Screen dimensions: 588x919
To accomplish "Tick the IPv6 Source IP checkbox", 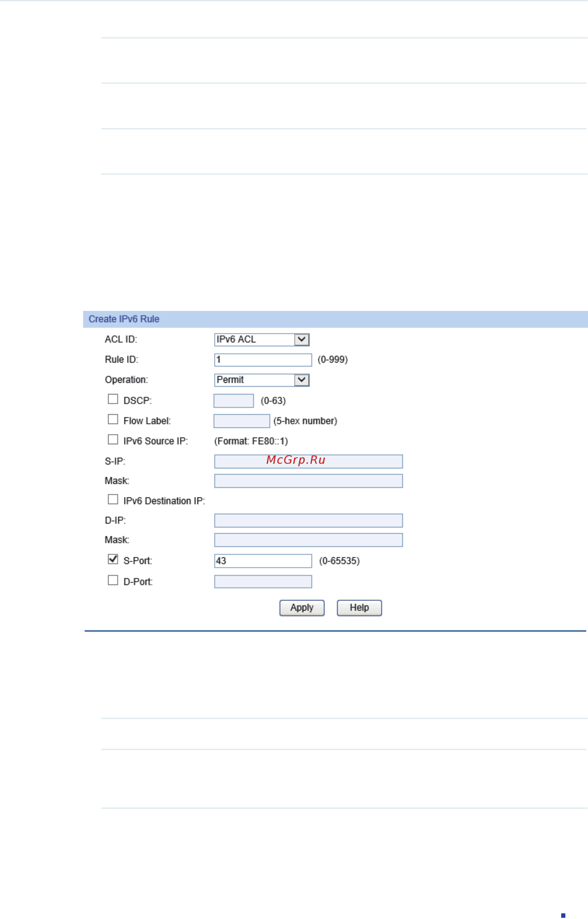I will click(113, 439).
